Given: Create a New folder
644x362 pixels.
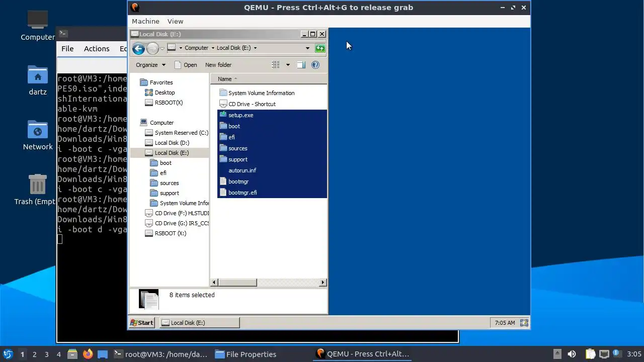Looking at the screenshot, I should coord(218,65).
